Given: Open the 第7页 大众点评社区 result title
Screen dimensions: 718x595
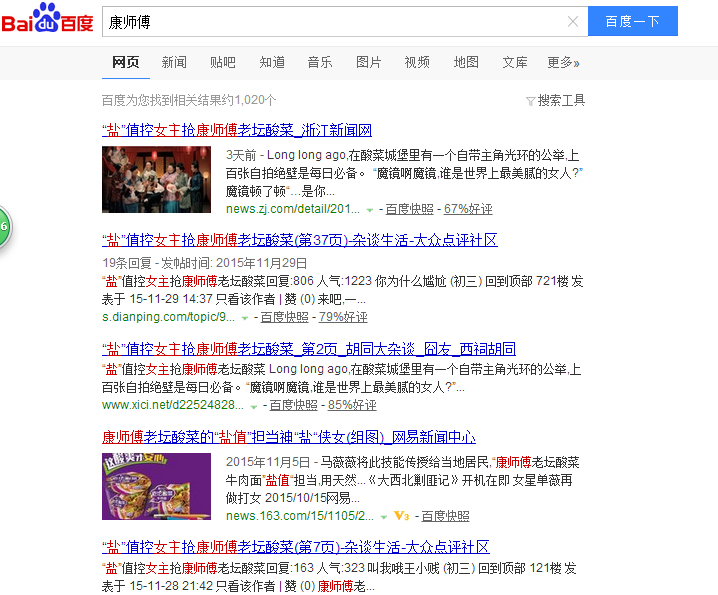Looking at the screenshot, I should tap(295, 547).
